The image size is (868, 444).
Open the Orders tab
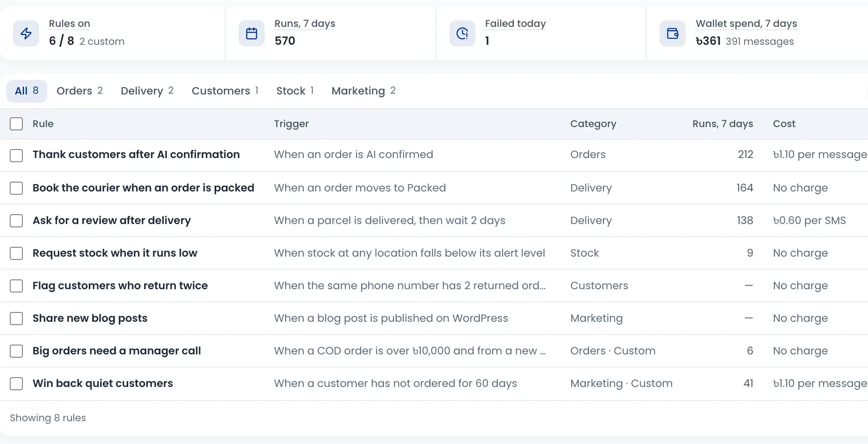pos(80,91)
